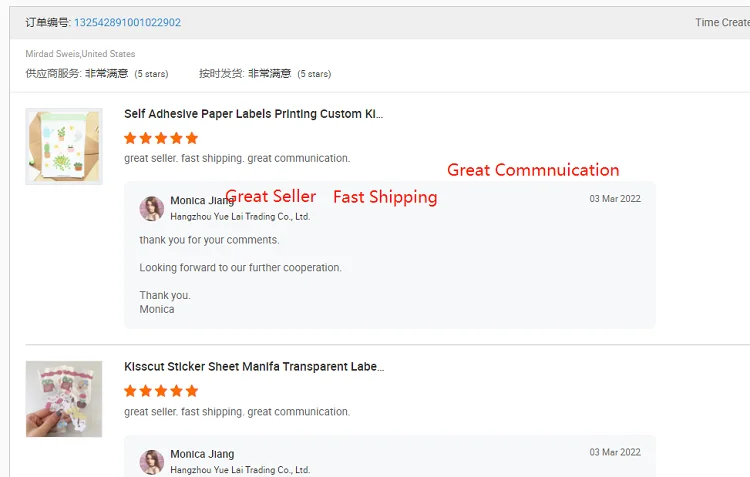Click Monica Jiang's avatar in second reply

click(x=152, y=461)
